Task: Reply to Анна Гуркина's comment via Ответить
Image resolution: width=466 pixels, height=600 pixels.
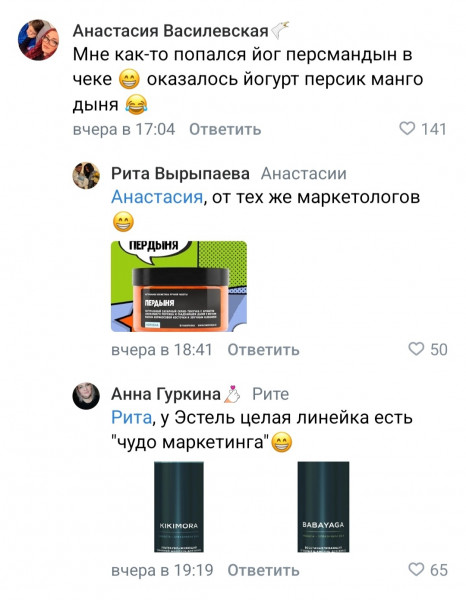Action: [263, 570]
